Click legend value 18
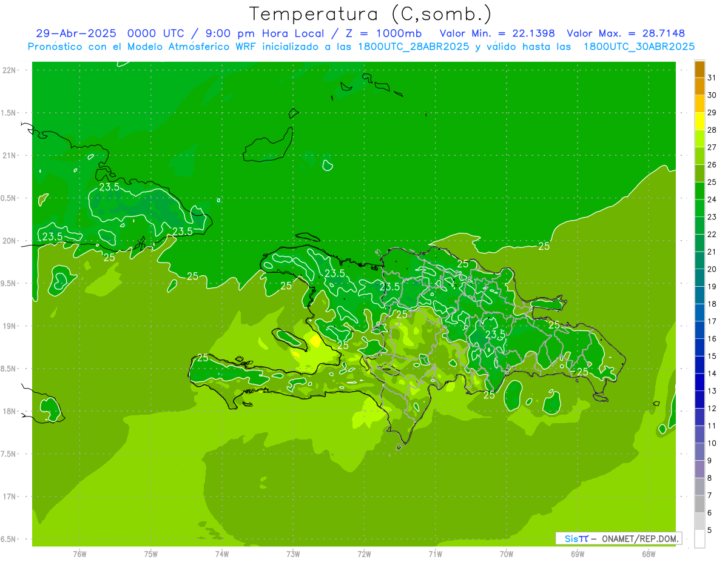The width and height of the screenshot is (728, 562). [x=712, y=304]
